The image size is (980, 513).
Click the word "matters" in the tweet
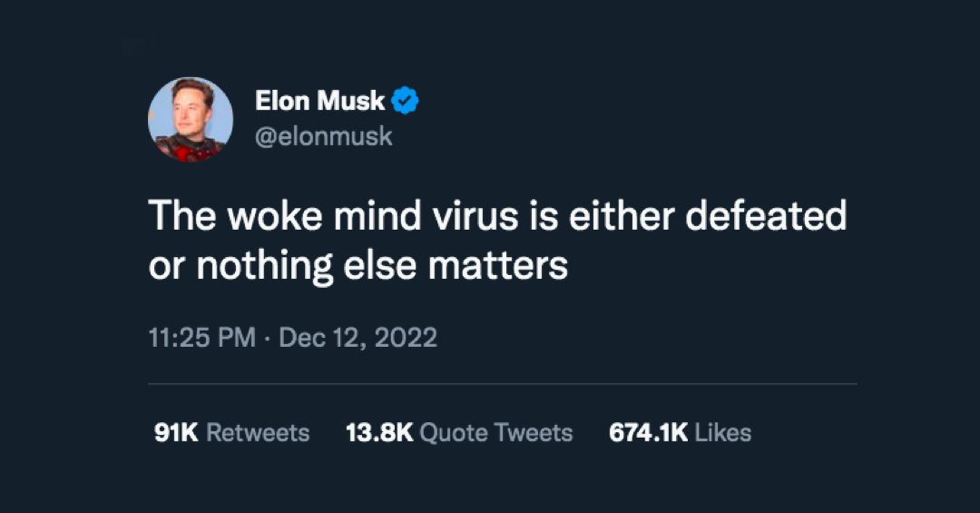click(x=498, y=265)
